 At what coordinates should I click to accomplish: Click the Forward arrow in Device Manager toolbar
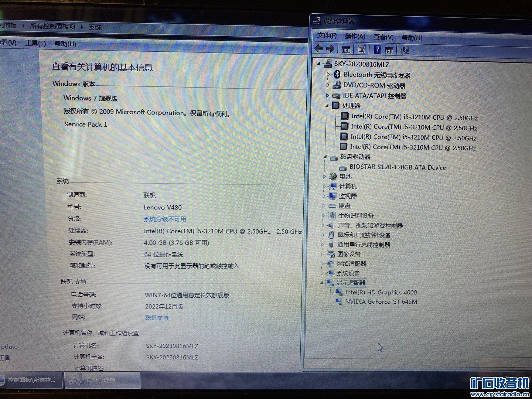tap(331, 48)
